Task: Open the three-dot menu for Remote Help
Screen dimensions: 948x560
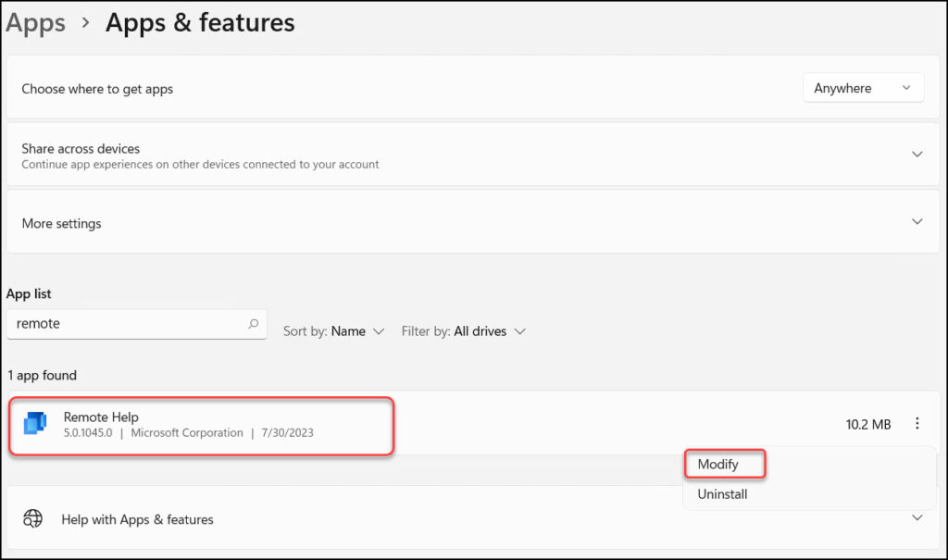Action: [917, 424]
